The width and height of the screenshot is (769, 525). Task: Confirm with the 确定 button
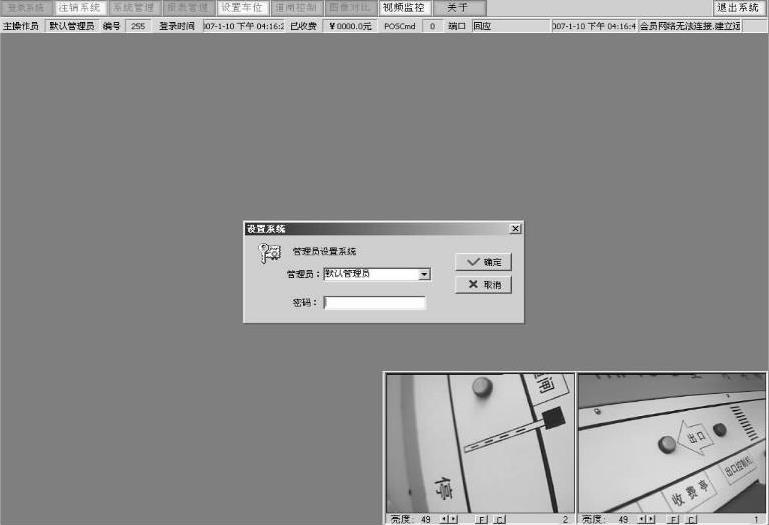[484, 262]
